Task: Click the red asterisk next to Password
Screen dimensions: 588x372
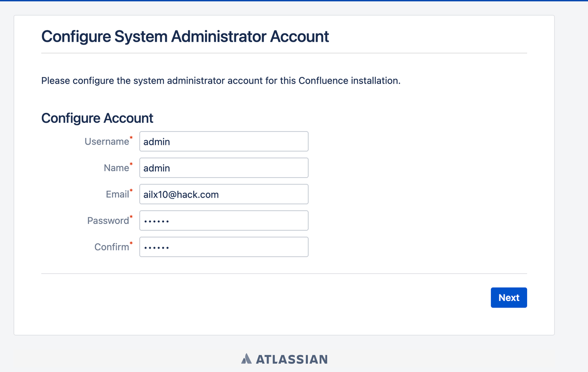Action: click(131, 217)
